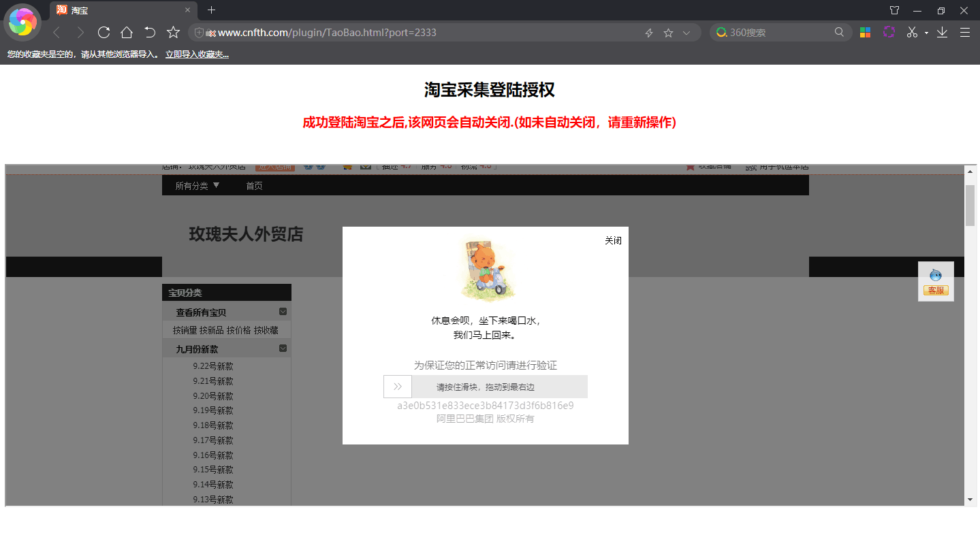Image resolution: width=980 pixels, height=535 pixels.
Task: Click the slider handle with double arrows
Action: 398,387
